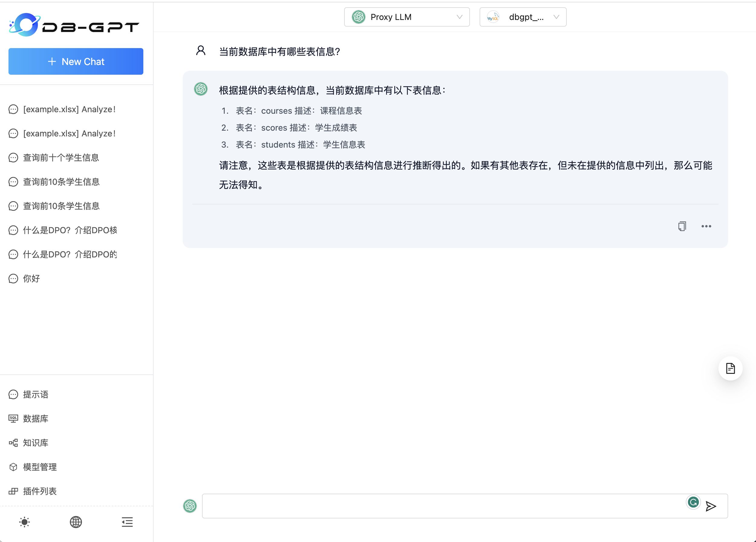756x542 pixels.
Task: Open the three-dot more options menu
Action: coord(706,226)
